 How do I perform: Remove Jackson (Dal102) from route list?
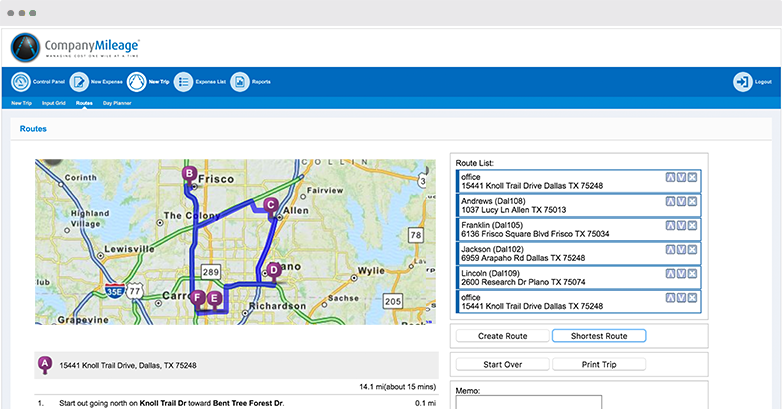[x=692, y=249]
